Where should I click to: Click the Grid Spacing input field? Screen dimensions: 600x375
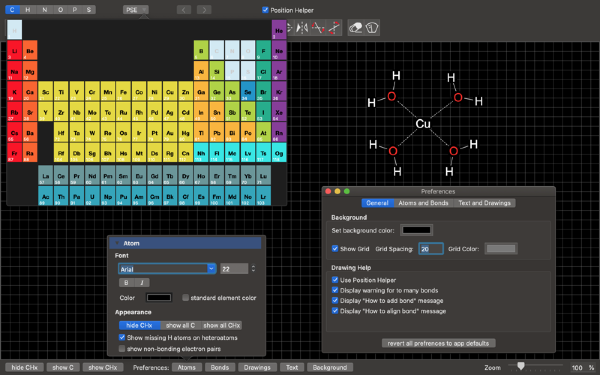pyautogui.click(x=431, y=248)
